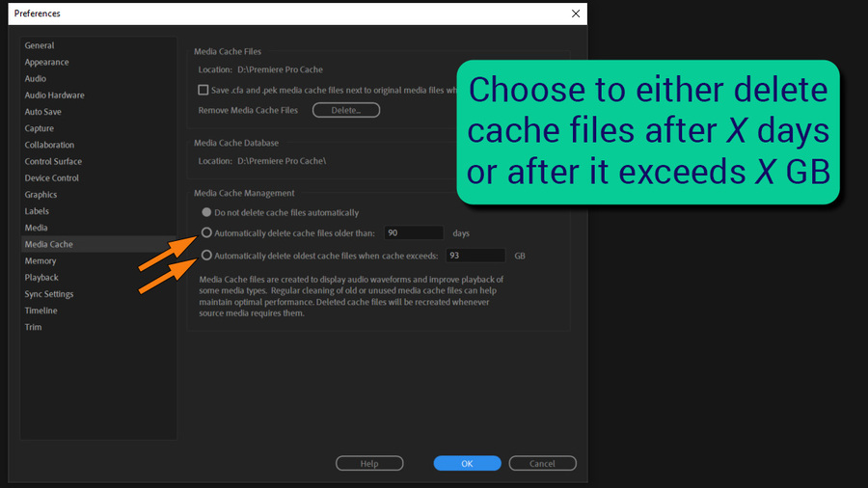Click the days field showing 90
The width and height of the screenshot is (868, 488).
tap(414, 233)
